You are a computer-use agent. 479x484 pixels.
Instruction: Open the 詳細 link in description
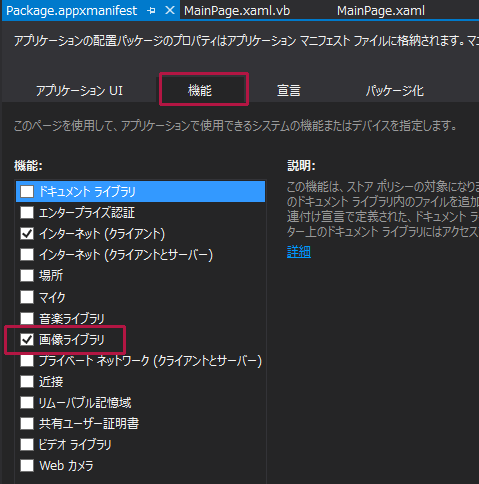299,252
